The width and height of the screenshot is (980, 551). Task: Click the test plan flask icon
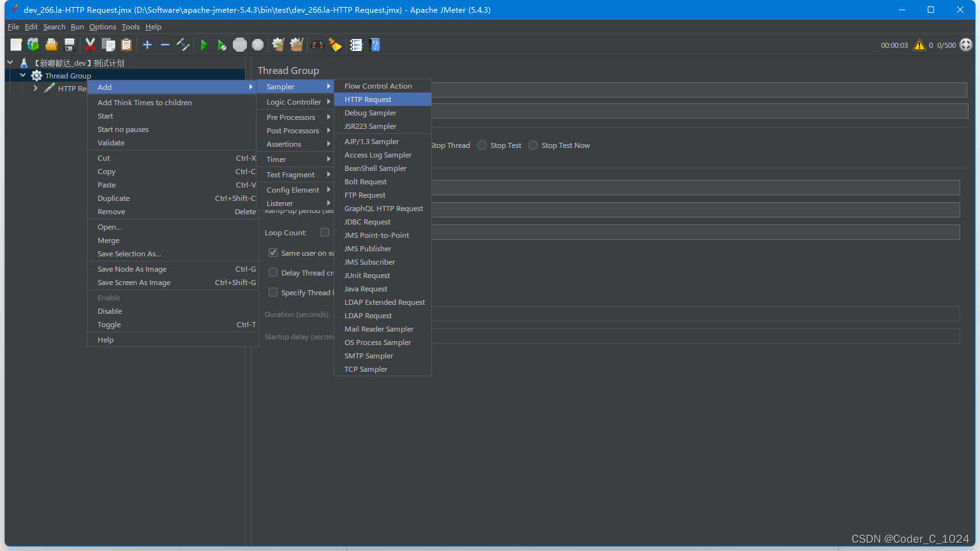(x=24, y=63)
